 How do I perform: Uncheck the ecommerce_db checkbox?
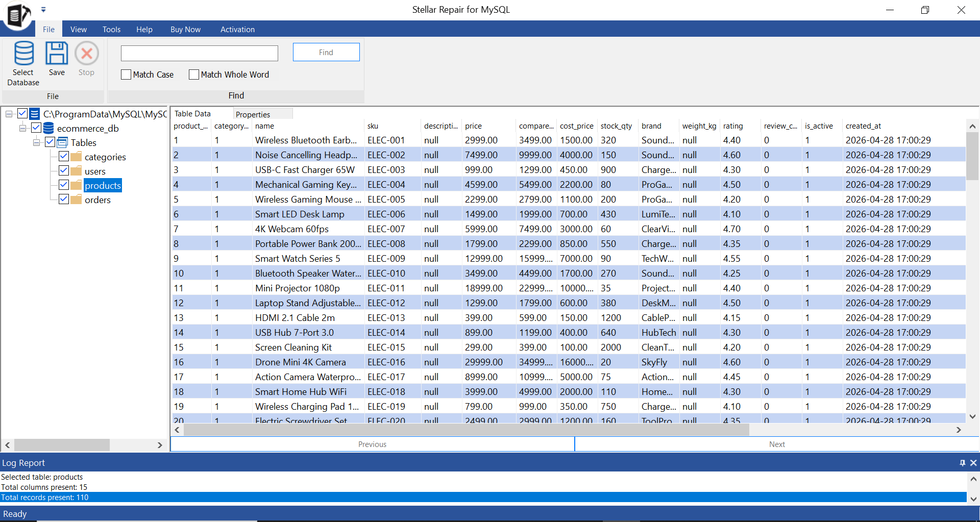tap(36, 128)
